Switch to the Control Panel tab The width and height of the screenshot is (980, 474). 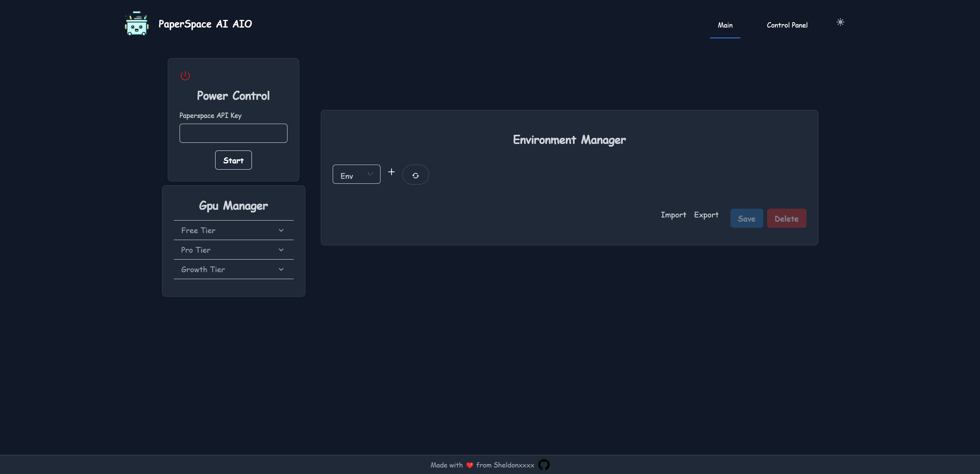[x=787, y=25]
